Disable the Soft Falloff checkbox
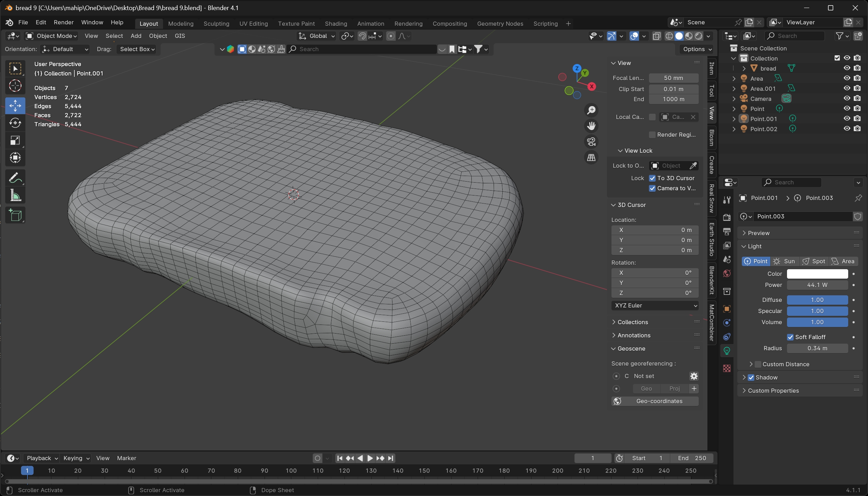The height and width of the screenshot is (496, 868). (x=790, y=337)
